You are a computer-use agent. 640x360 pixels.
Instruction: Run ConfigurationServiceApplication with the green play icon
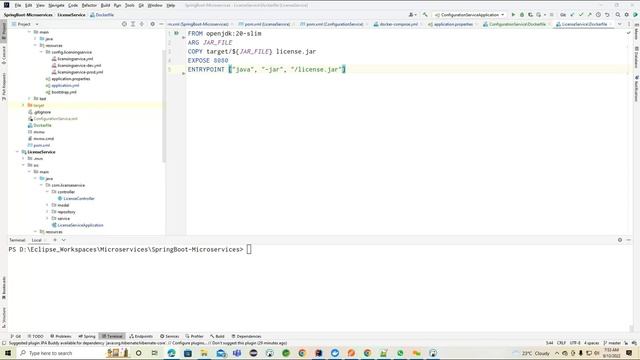coord(513,15)
